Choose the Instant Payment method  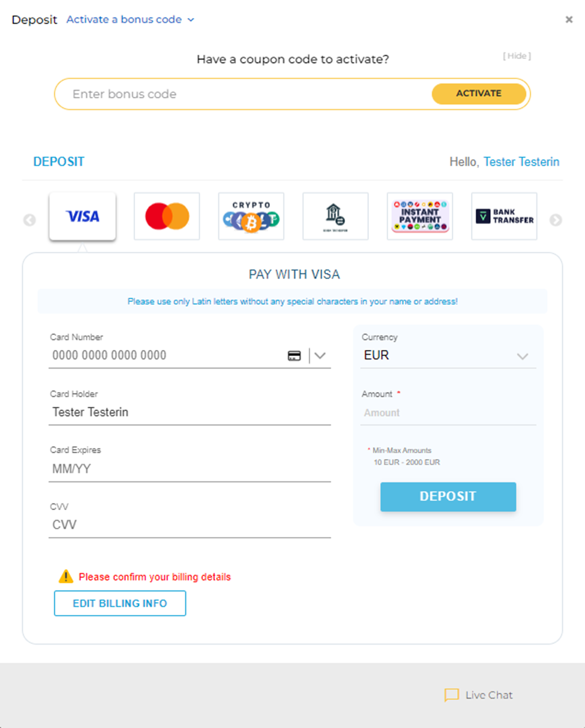point(420,216)
